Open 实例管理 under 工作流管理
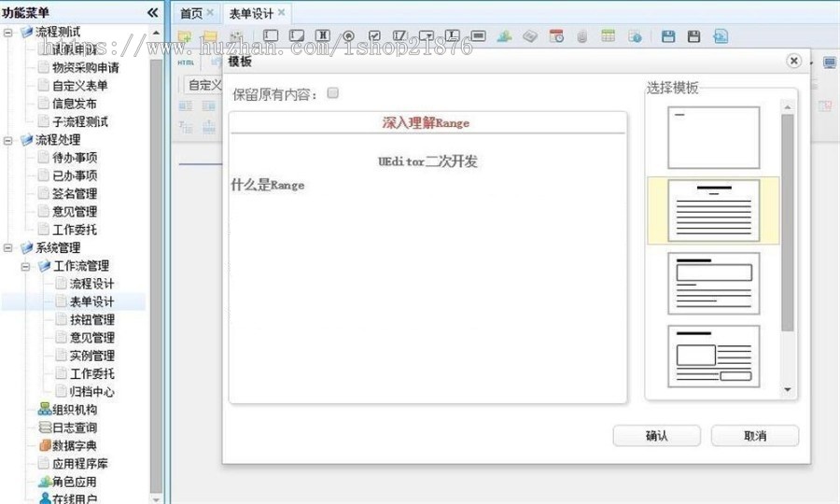 click(91, 357)
